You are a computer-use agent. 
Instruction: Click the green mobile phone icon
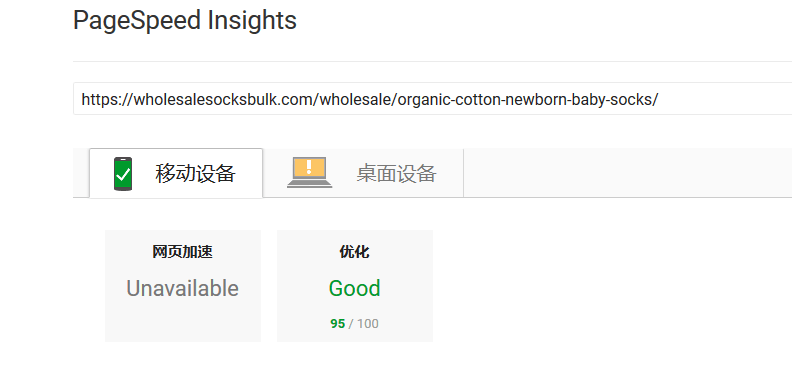123,174
